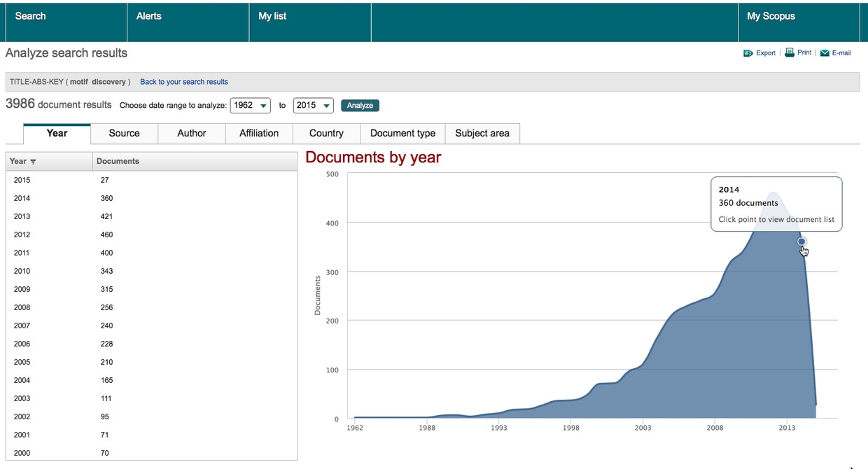This screenshot has width=868, height=469.
Task: Open the Search menu
Action: 66,22
